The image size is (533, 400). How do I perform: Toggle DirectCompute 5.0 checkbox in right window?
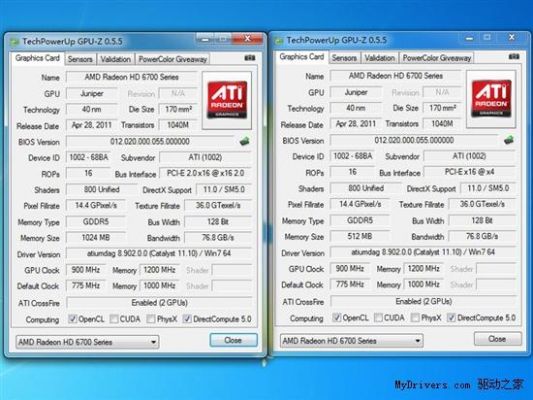[x=451, y=317]
